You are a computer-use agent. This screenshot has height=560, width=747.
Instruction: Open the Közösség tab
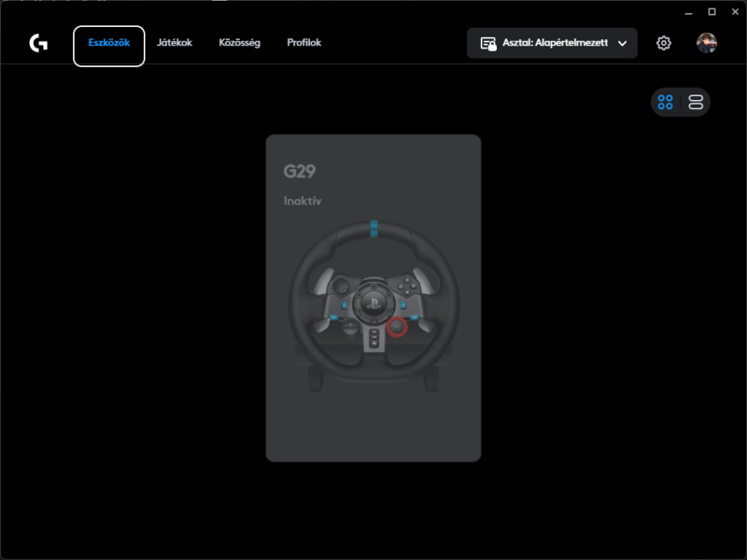(x=240, y=43)
